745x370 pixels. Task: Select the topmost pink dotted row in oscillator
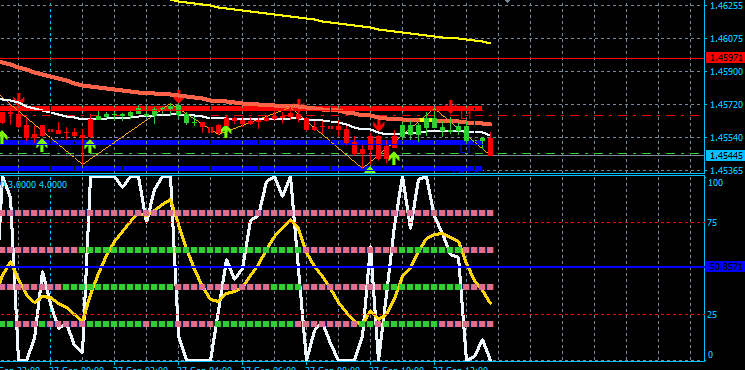[x=247, y=213]
